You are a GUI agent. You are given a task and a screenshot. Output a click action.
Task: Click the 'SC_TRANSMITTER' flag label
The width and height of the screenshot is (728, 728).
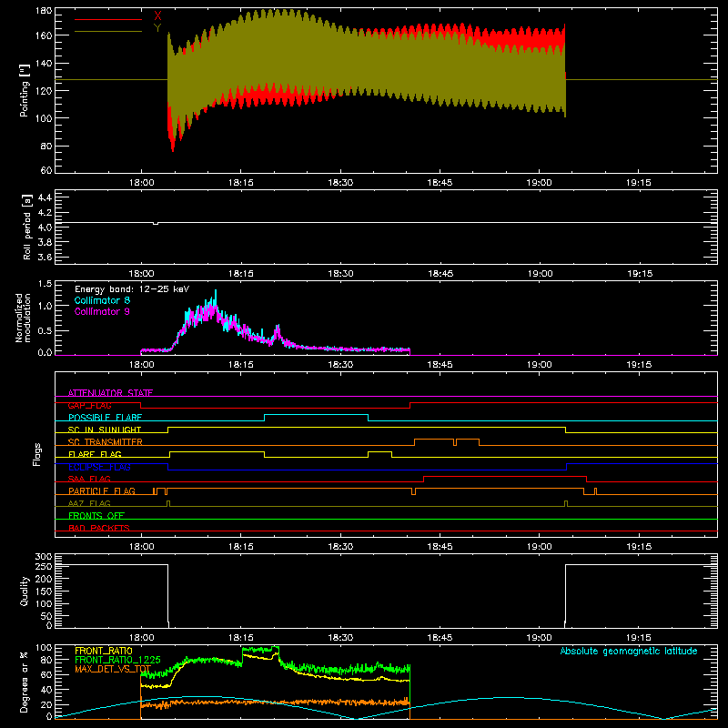(106, 442)
